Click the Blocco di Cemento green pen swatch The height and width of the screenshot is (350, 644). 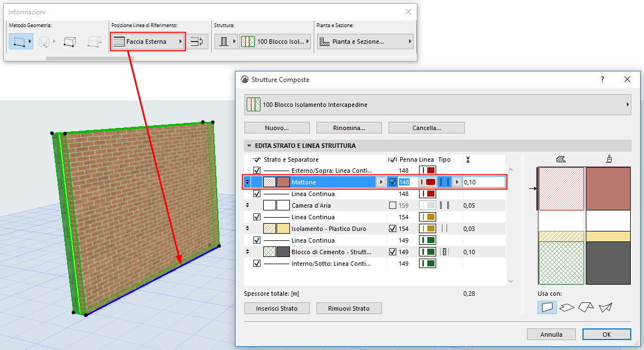(x=427, y=252)
